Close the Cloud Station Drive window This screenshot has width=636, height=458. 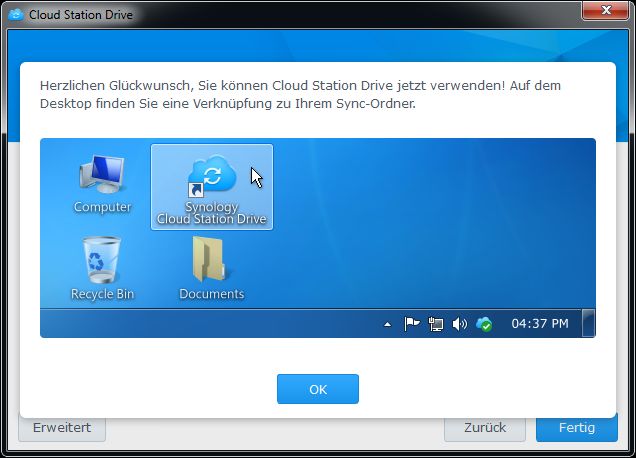[605, 10]
